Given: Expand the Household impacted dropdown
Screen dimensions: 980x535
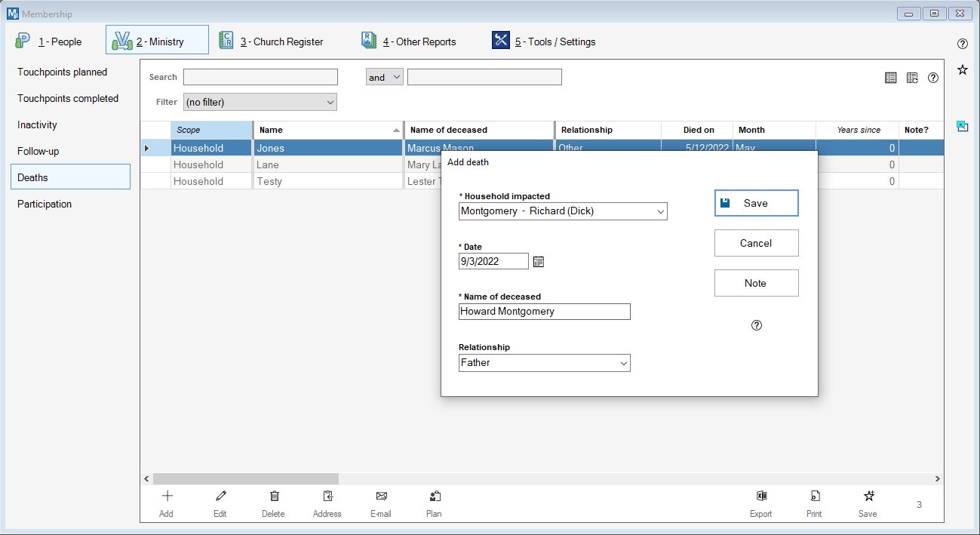Looking at the screenshot, I should pos(660,212).
